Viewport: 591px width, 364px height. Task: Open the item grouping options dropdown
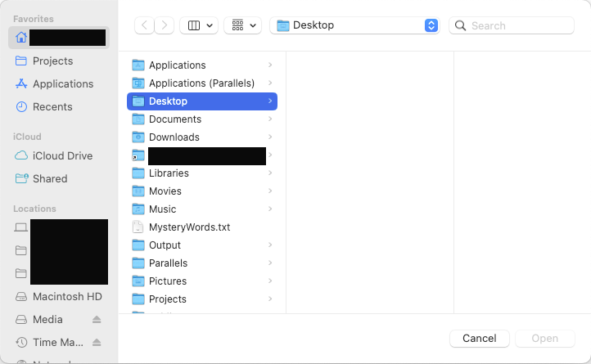click(242, 25)
